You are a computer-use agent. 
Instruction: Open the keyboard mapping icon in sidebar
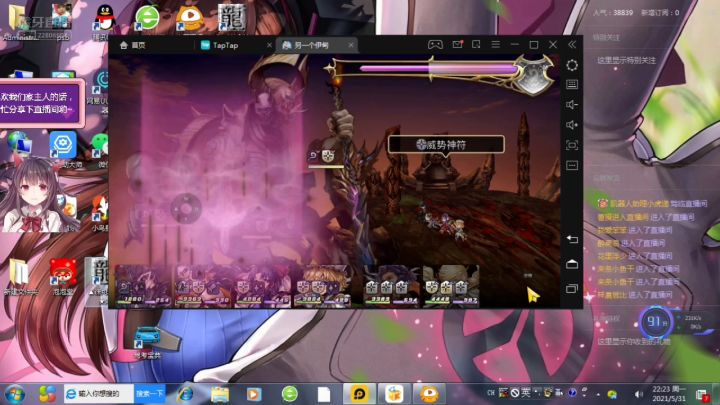pyautogui.click(x=572, y=84)
